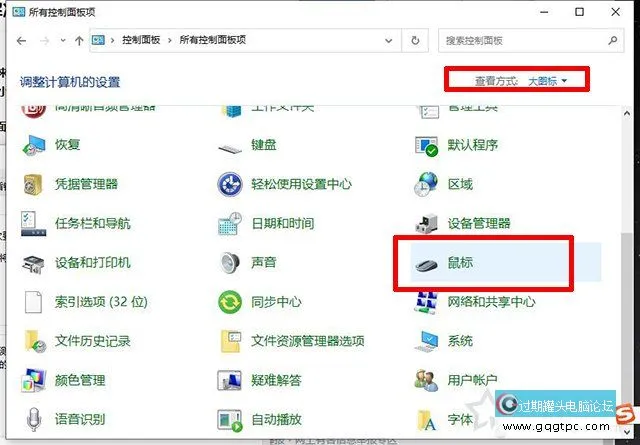Click the 自动播放 label
The width and height of the screenshot is (640, 445).
tap(276, 419)
